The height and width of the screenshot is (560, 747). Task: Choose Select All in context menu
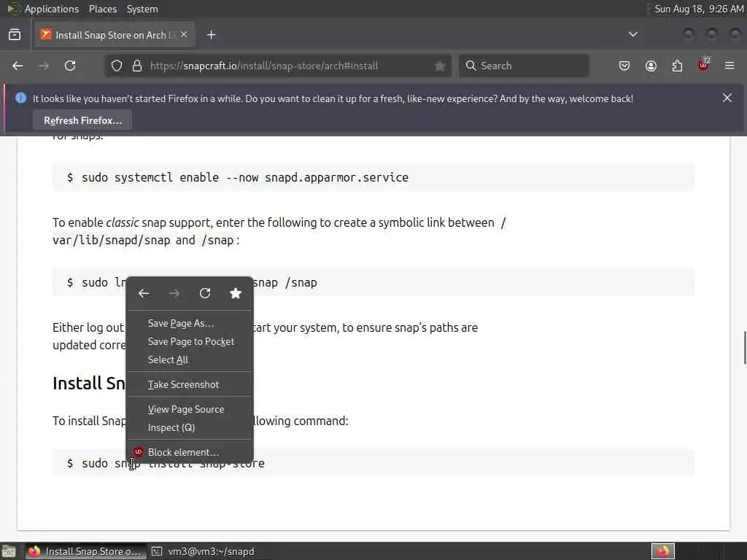(x=190, y=359)
